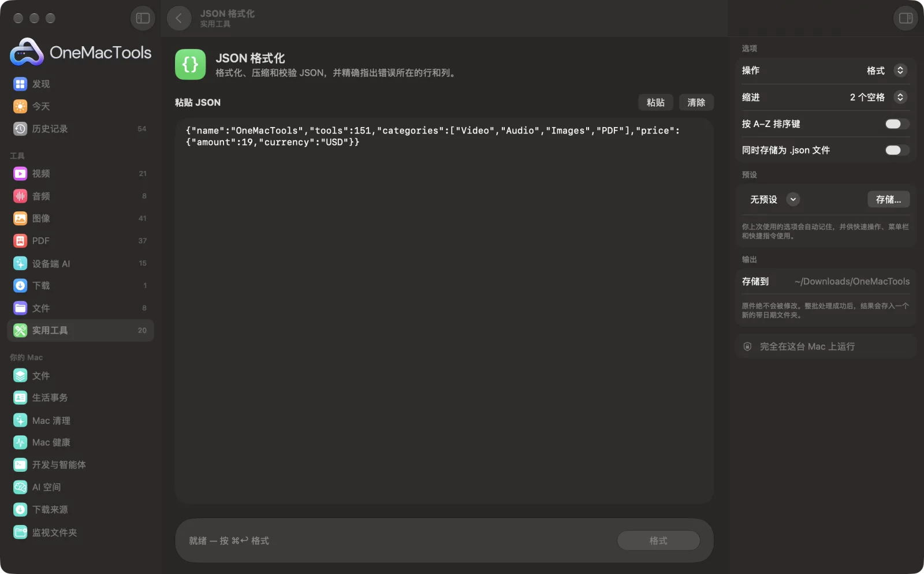
Task: Toggle the left sidebar icon
Action: 143,18
